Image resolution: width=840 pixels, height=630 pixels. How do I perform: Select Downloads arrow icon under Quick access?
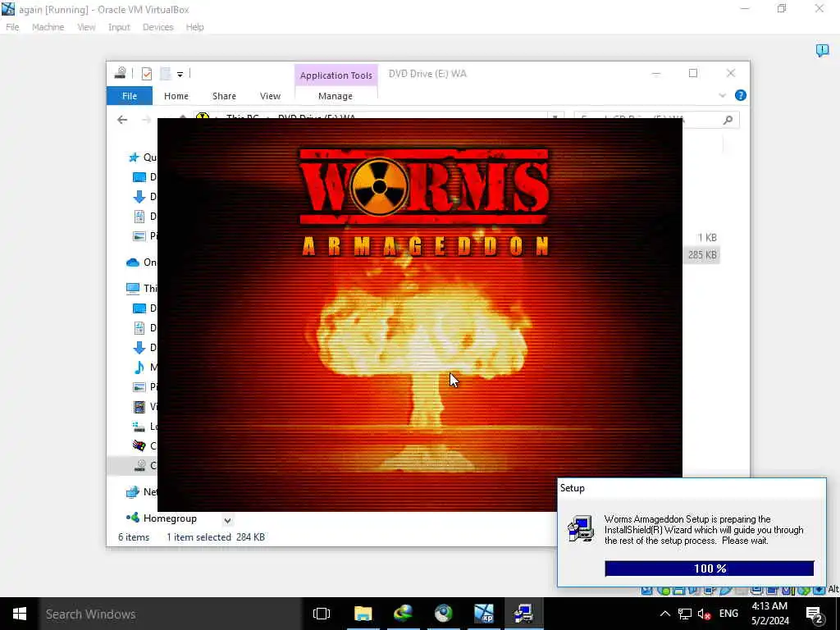(139, 197)
